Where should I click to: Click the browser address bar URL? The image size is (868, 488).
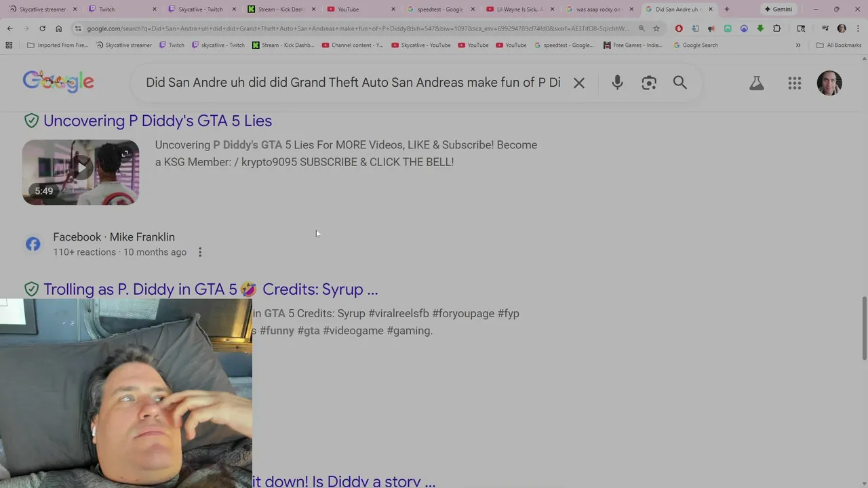[358, 28]
